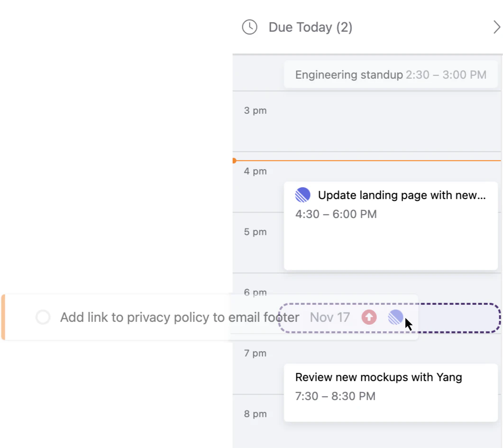Click Linear icon on Update landing page event
503x448 pixels.
pos(303,195)
